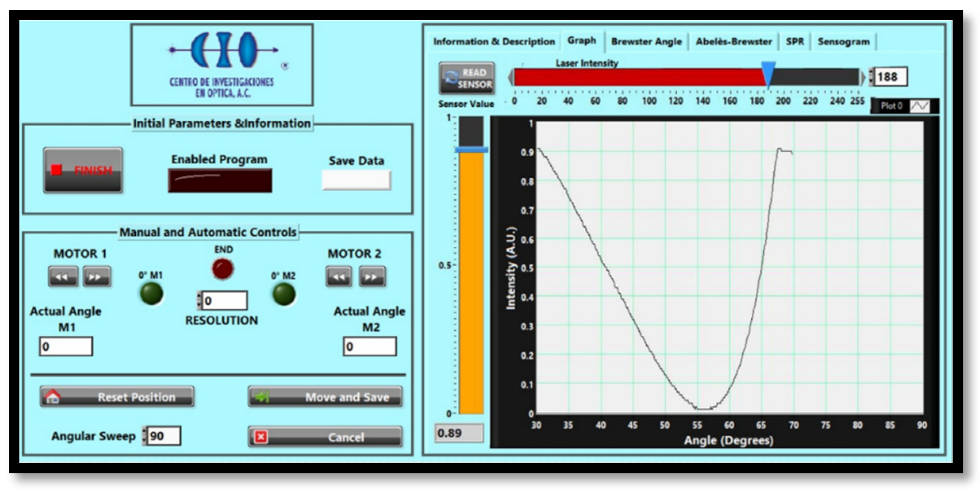The width and height of the screenshot is (980, 492).
Task: Click Motor 1 rewind arrows button
Action: pyautogui.click(x=63, y=277)
